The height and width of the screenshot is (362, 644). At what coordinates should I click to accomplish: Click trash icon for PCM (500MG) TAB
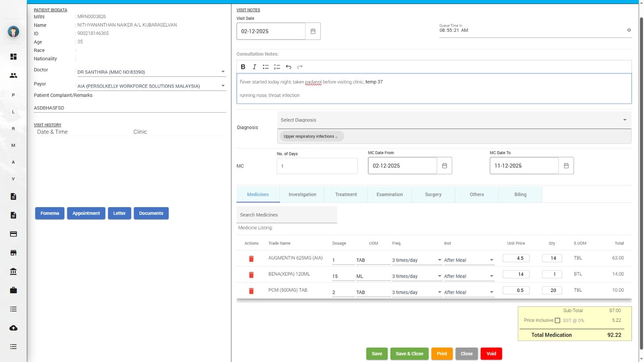(251, 291)
